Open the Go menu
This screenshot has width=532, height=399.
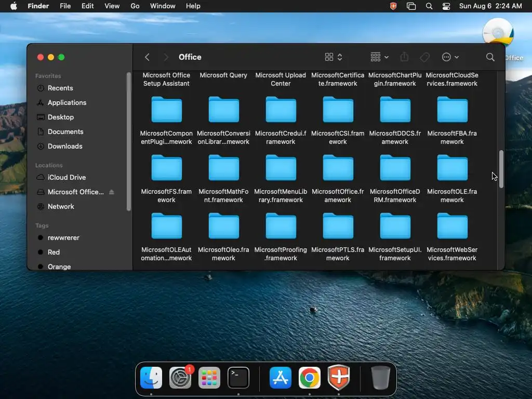[x=135, y=6]
